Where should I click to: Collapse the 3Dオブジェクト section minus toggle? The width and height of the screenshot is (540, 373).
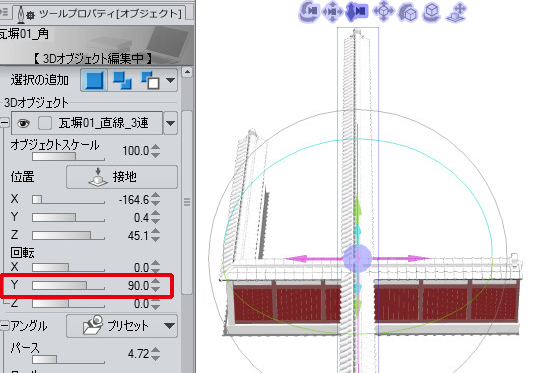(4, 122)
